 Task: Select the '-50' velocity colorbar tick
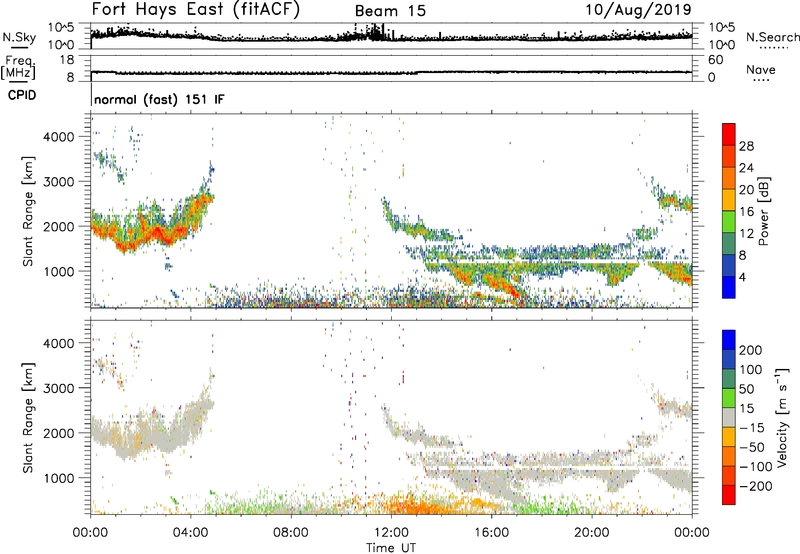tap(752, 447)
